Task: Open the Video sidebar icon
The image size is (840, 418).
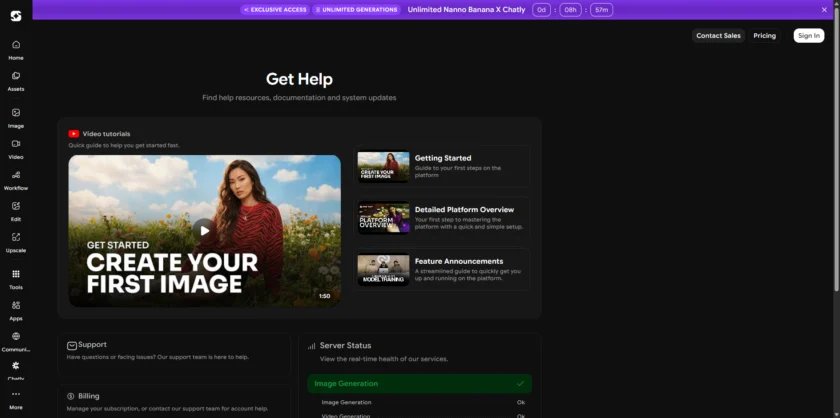Action: pyautogui.click(x=16, y=148)
